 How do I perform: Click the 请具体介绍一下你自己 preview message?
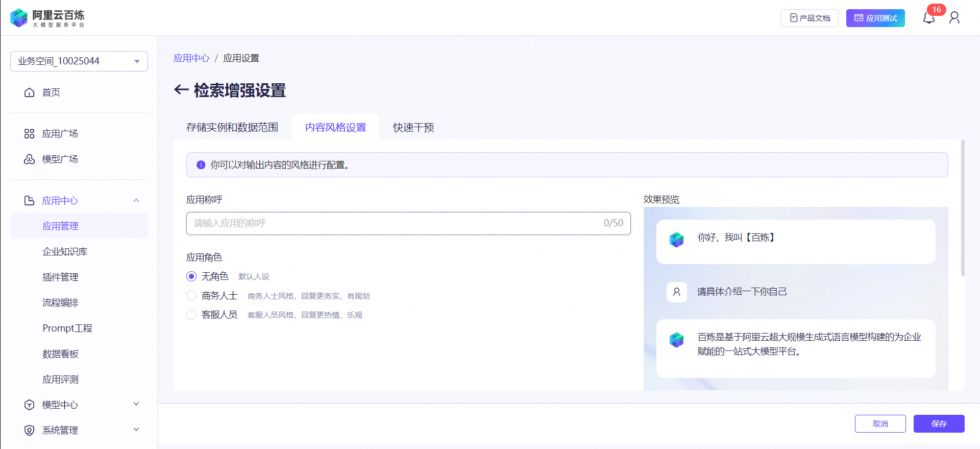[x=742, y=292]
